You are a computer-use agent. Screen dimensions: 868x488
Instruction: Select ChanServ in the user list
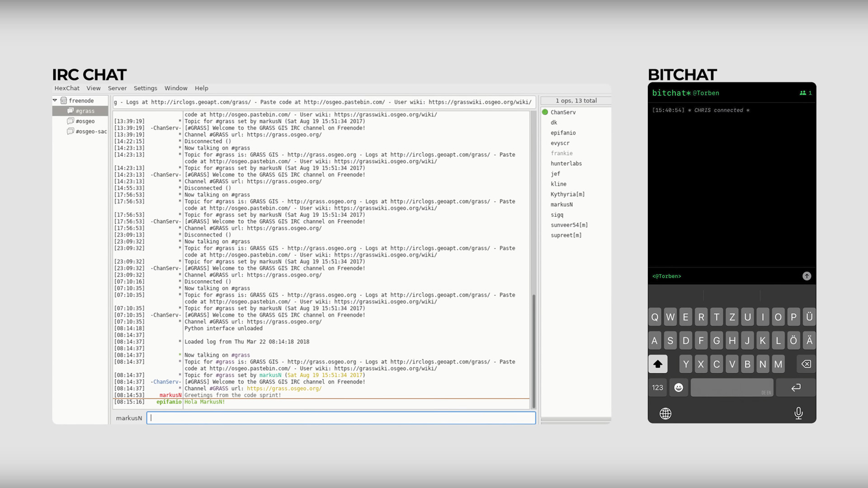coord(563,112)
